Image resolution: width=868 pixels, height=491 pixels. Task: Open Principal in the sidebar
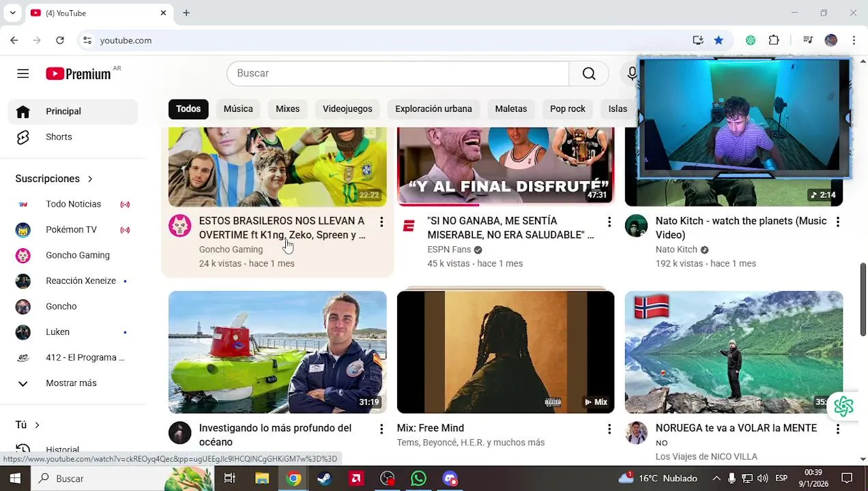pyautogui.click(x=73, y=111)
